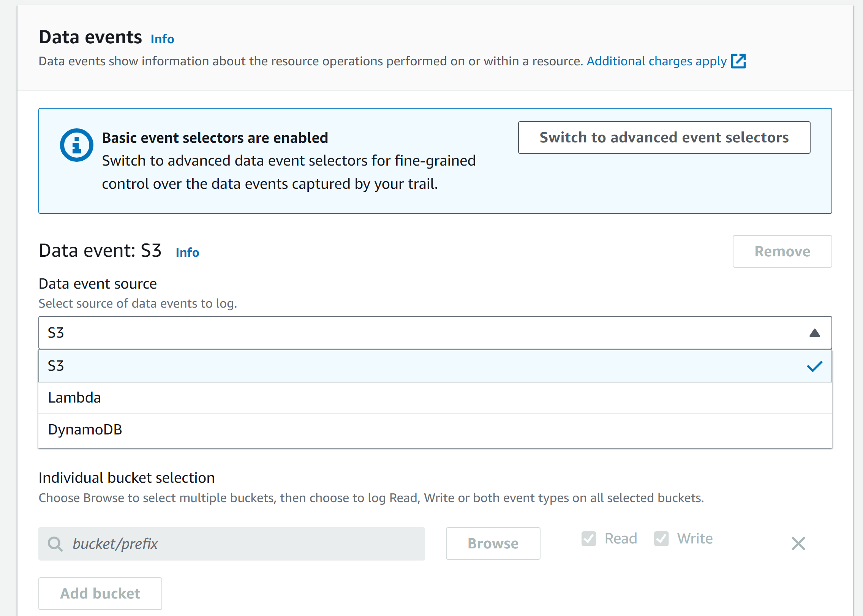The image size is (863, 616).
Task: Click the Browse button for buckets
Action: click(x=493, y=543)
